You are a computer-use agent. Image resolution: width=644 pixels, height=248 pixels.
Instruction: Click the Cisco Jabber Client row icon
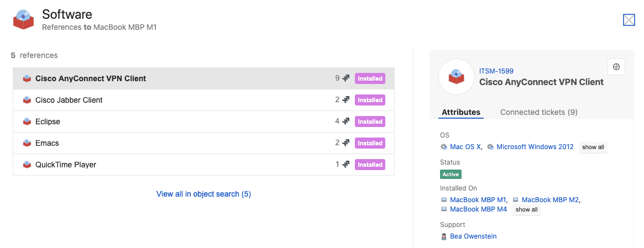click(27, 100)
